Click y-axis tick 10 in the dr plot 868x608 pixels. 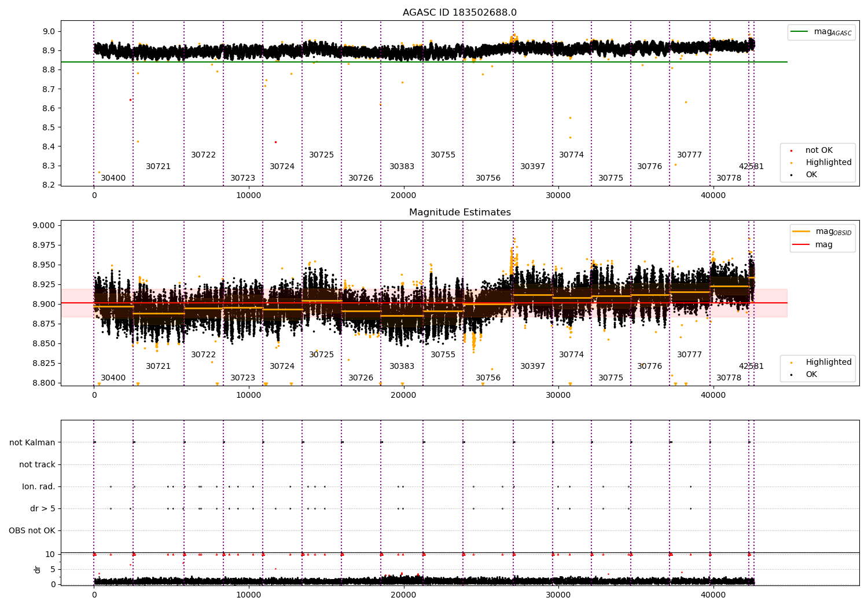pyautogui.click(x=50, y=555)
